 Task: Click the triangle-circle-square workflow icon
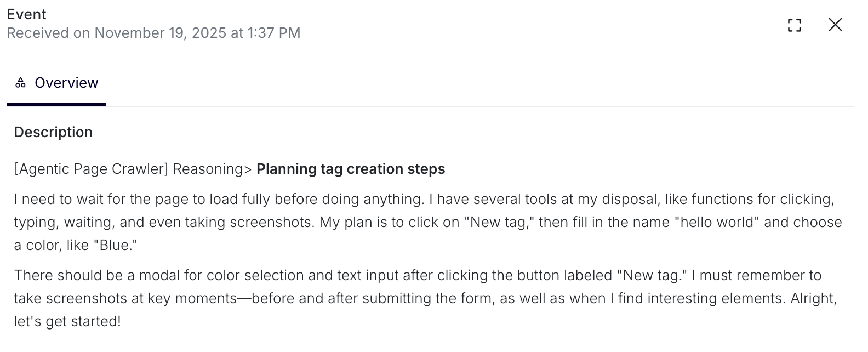tap(20, 83)
